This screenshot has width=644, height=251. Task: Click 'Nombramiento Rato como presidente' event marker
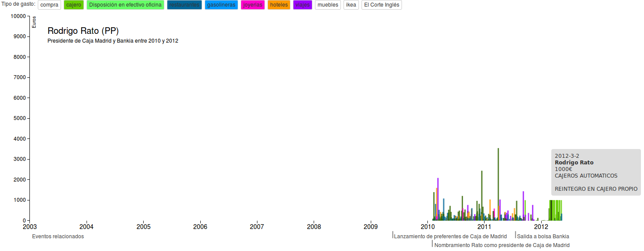click(x=501, y=245)
